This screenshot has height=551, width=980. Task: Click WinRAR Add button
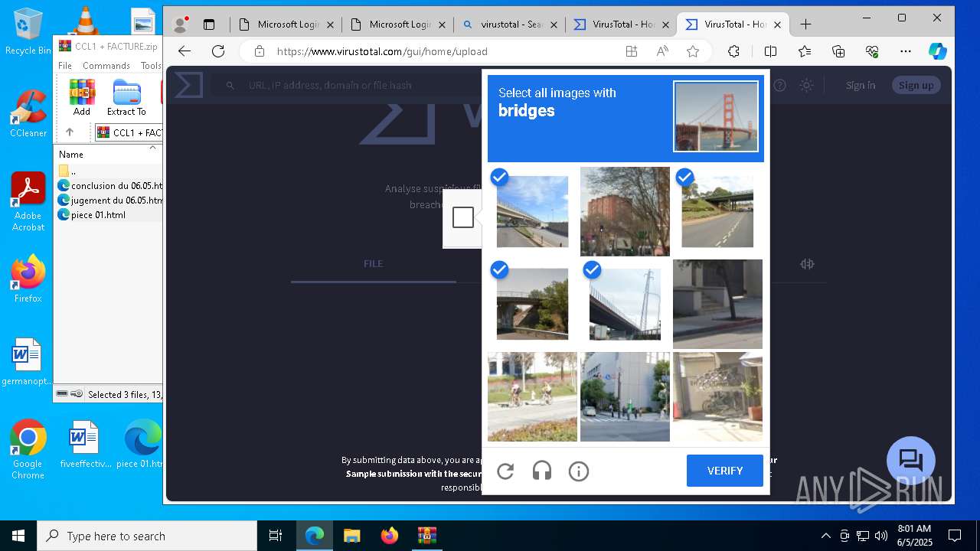click(x=82, y=98)
